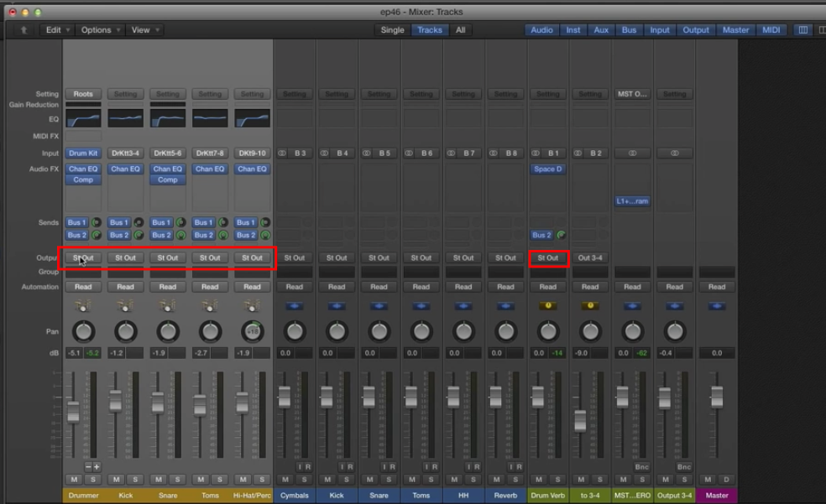Open the Drum Kit input selector
Viewport: 826px width, 504px height.
click(x=83, y=153)
